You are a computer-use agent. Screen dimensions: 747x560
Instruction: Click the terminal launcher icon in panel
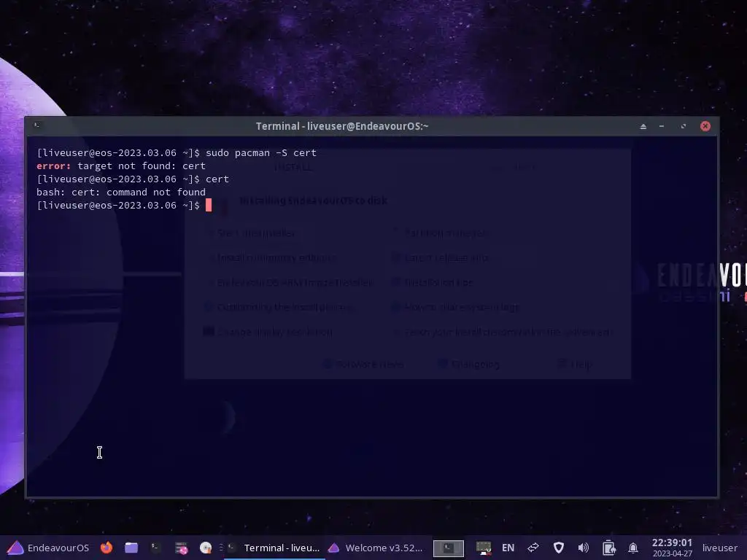(156, 548)
